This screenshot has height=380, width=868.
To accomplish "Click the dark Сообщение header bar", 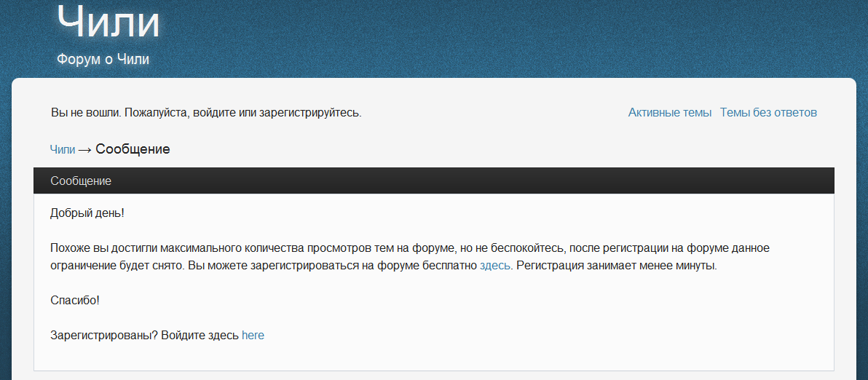I will [433, 181].
